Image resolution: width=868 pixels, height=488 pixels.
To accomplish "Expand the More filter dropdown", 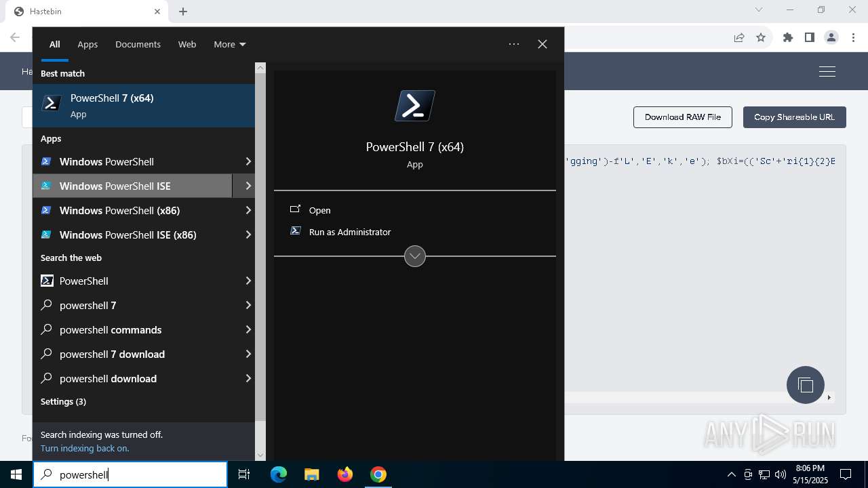I will pos(230,44).
